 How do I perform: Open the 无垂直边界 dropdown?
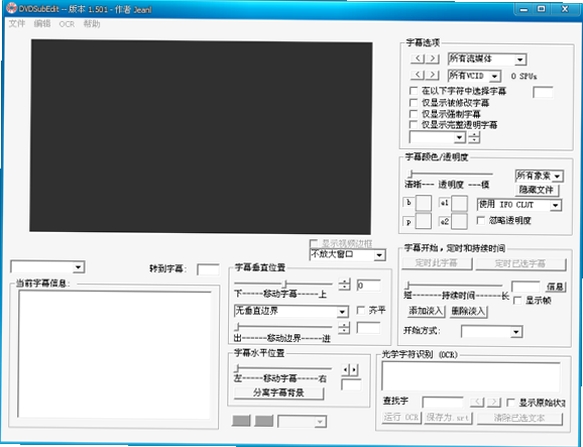(x=291, y=311)
